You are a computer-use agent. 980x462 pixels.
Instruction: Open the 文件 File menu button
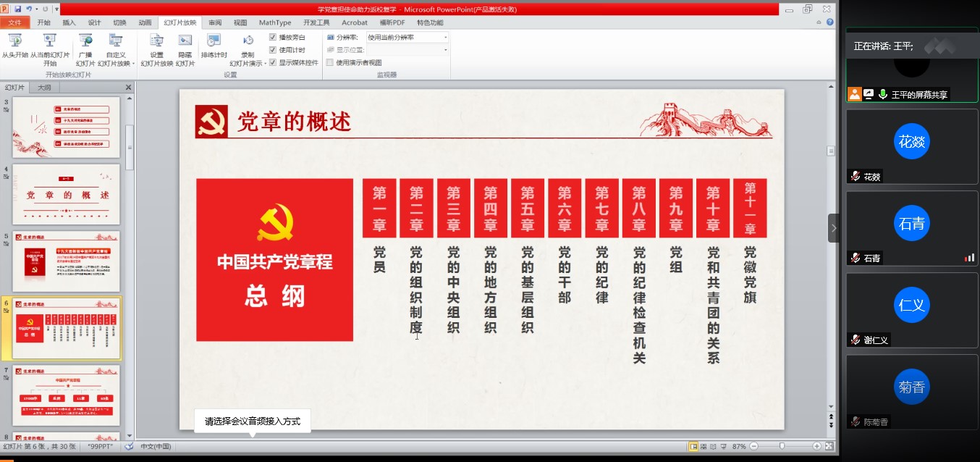point(14,22)
